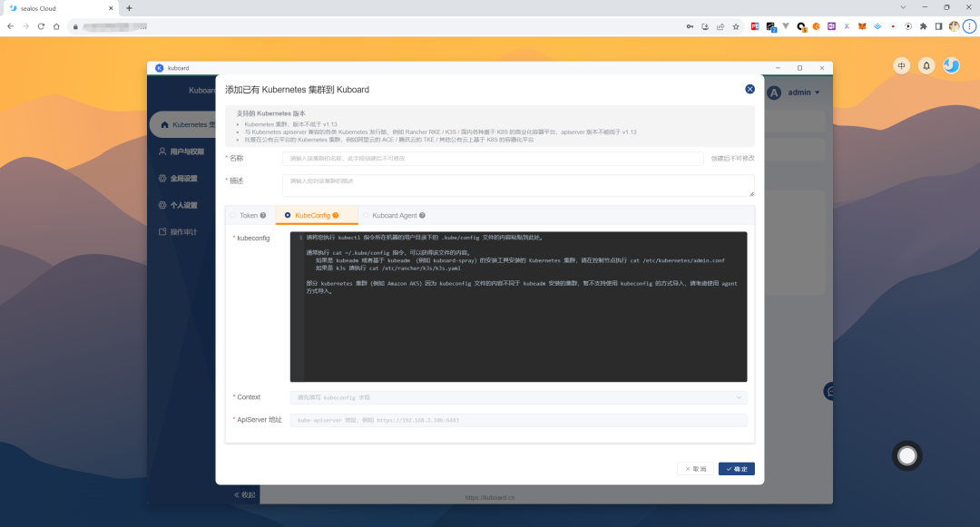The image size is (980, 527).
Task: Collapse the sidebar with 收起
Action: [244, 495]
